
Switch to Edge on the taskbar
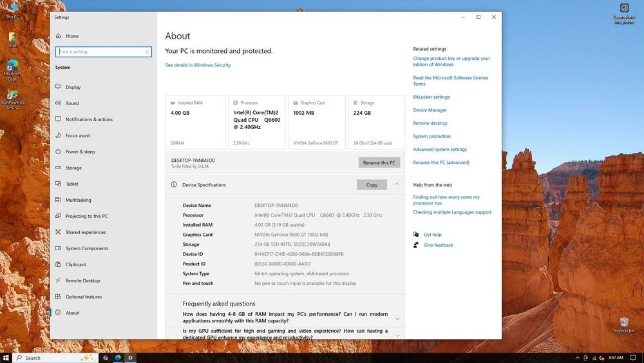118,358
